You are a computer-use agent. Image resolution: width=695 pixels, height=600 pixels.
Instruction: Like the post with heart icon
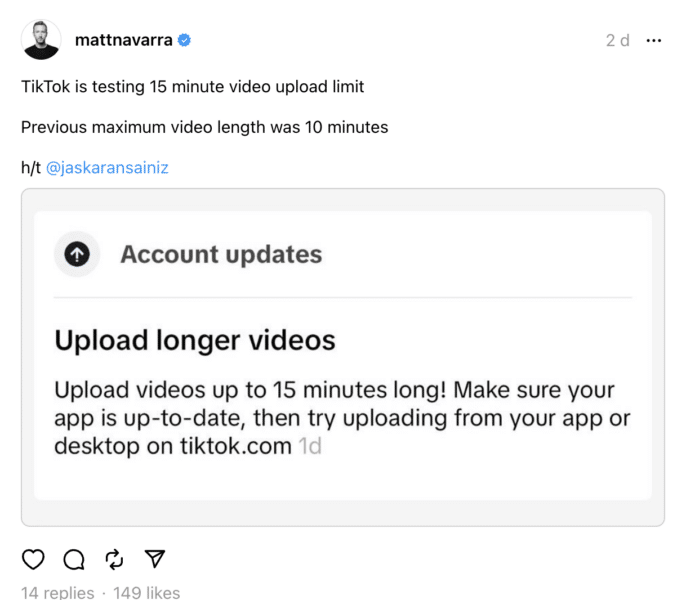[33, 559]
